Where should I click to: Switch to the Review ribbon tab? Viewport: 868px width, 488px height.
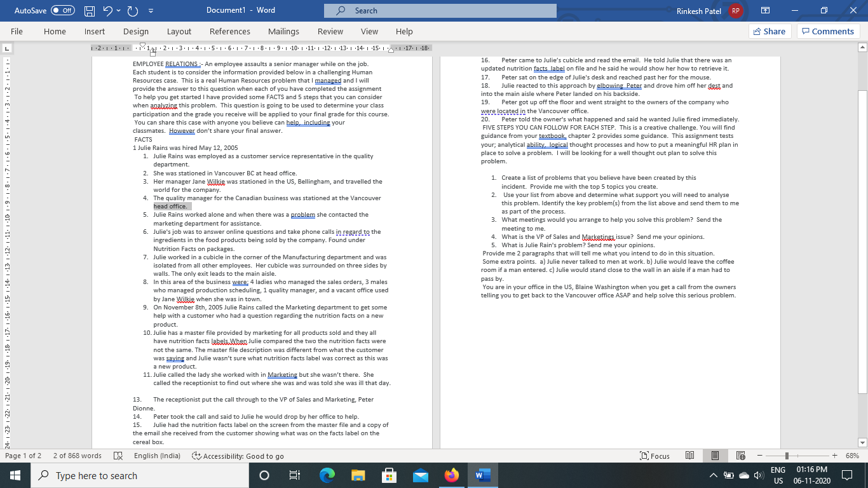tap(330, 31)
